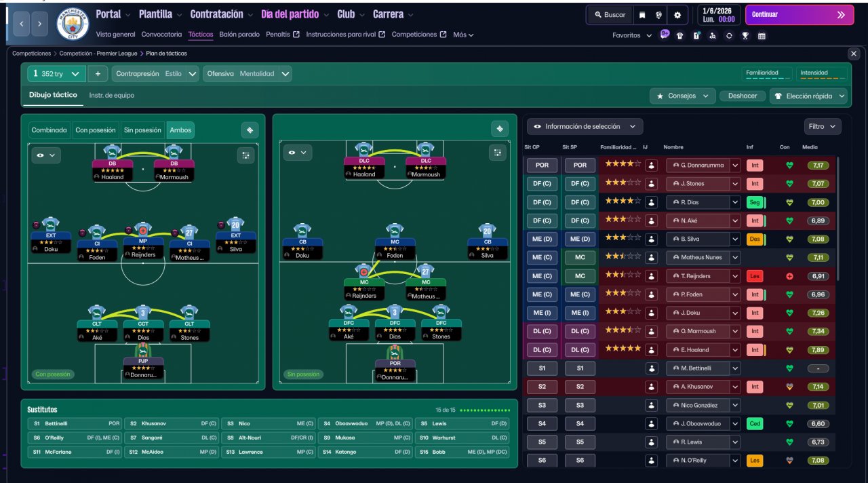
Task: Open the Elección rápida dropdown
Action: 808,96
